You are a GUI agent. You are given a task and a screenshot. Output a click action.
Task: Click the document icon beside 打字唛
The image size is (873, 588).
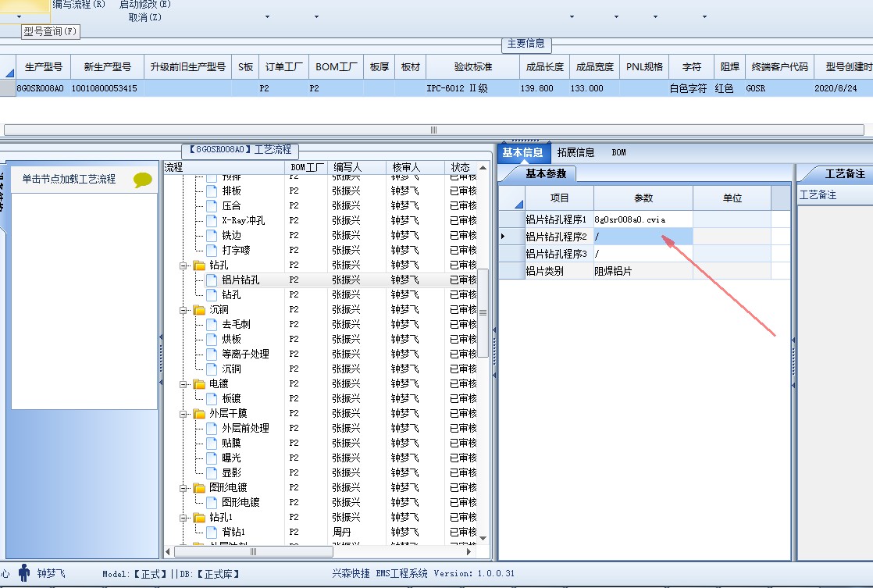(x=212, y=250)
